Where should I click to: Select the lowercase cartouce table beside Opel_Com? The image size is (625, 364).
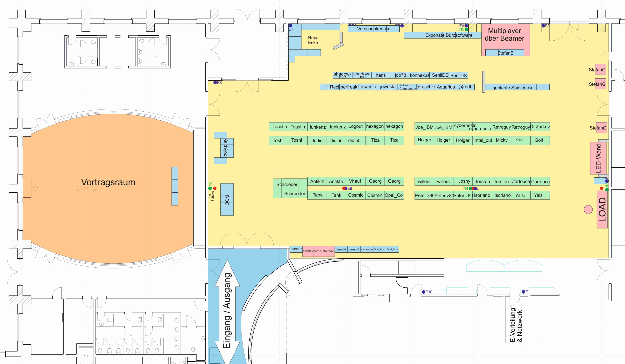[367, 249]
